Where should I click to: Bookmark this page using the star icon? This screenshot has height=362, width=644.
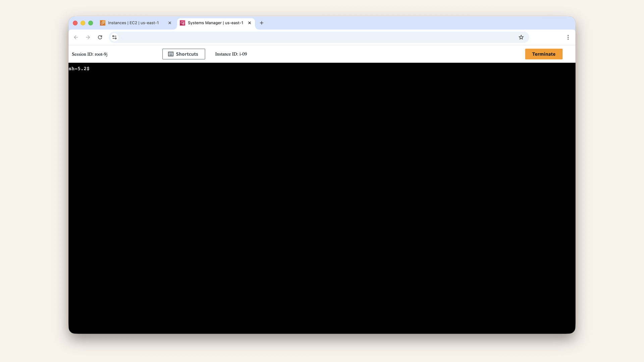point(521,37)
